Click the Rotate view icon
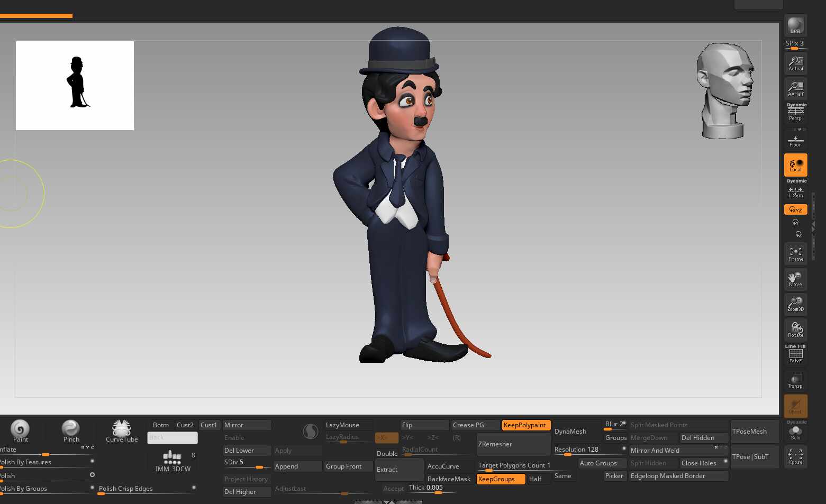This screenshot has height=504, width=826. tap(795, 329)
